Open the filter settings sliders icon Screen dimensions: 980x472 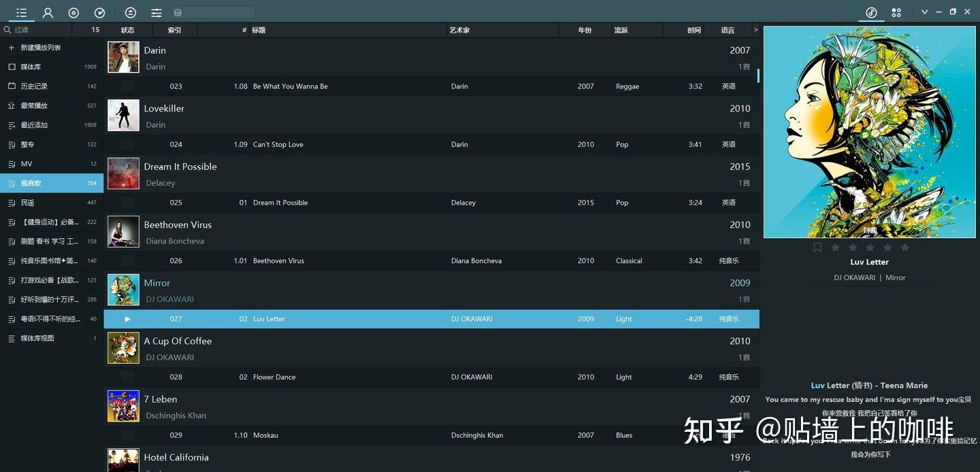coord(156,12)
